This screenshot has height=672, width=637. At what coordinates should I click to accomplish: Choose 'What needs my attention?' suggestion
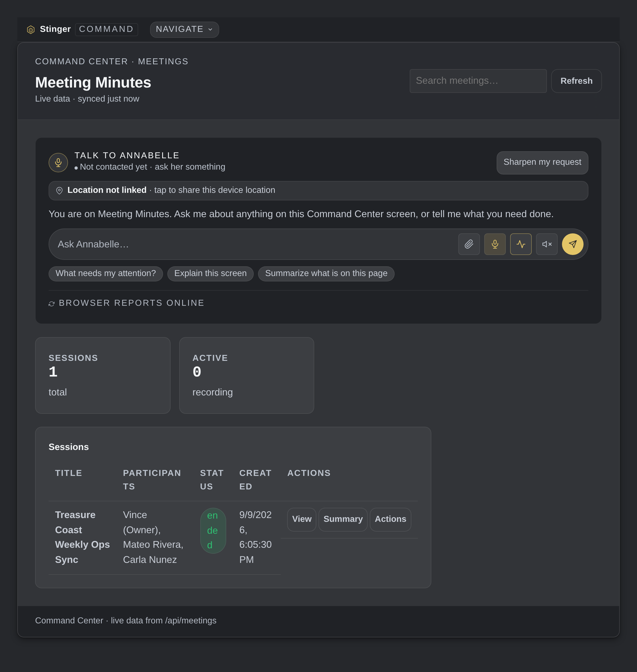coord(106,274)
